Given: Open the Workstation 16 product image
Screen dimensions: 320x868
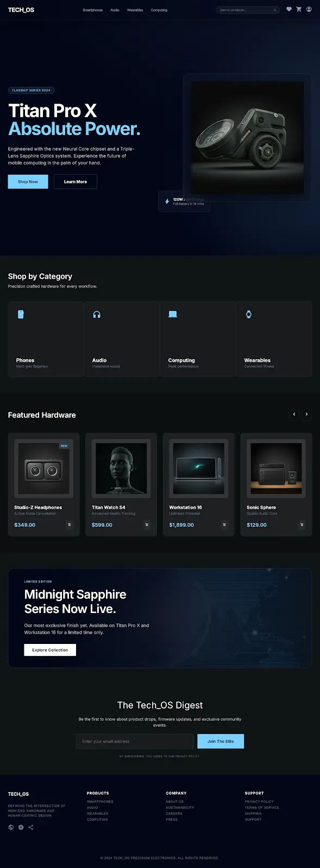Looking at the screenshot, I should 198,468.
